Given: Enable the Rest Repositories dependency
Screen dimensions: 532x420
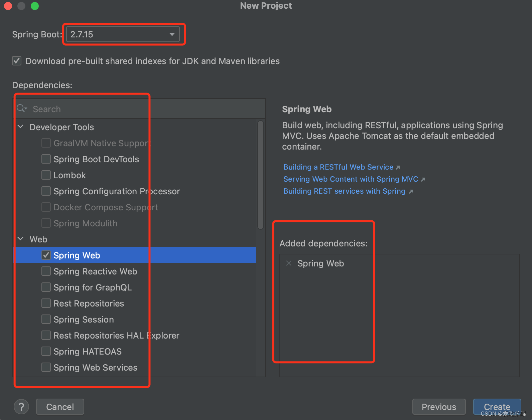Looking at the screenshot, I should 46,303.
